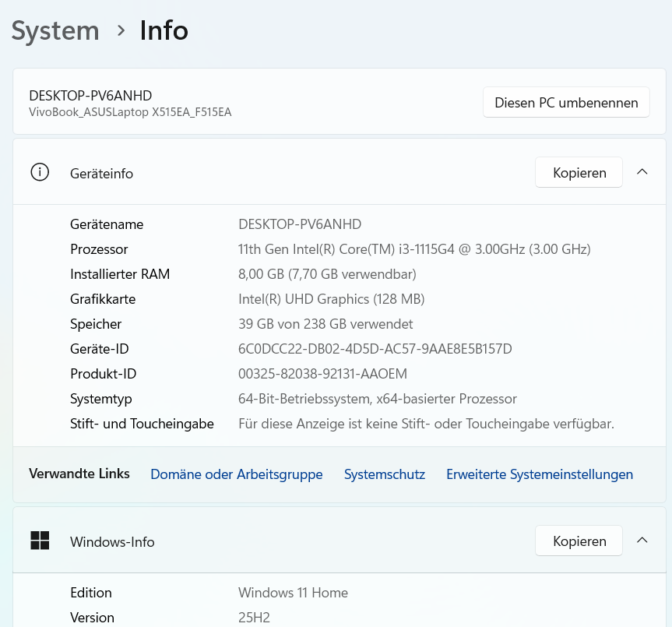Click the Geräteinfo info circle icon
Viewport: 672px width, 627px height.
click(40, 172)
